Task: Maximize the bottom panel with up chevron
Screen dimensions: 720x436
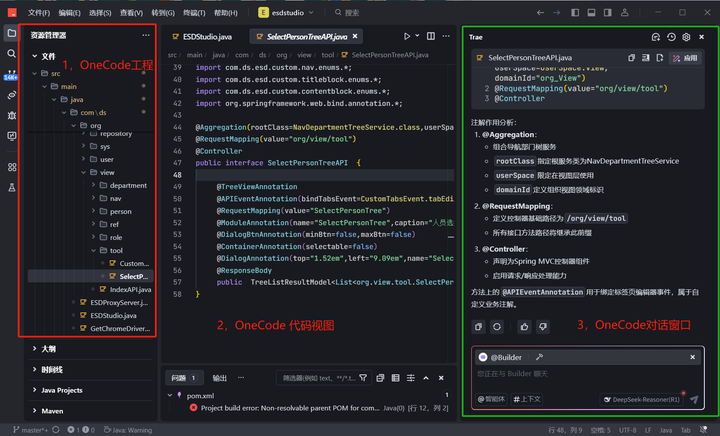Action: coord(426,378)
